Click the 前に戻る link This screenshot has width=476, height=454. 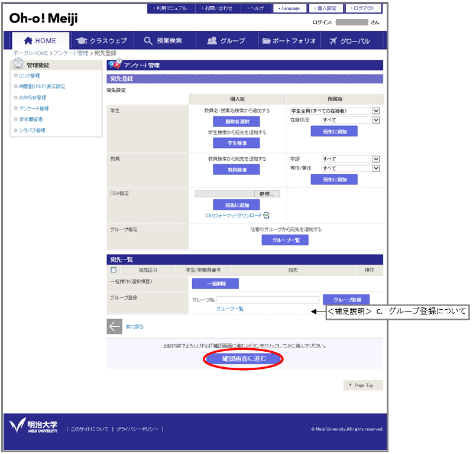tap(135, 326)
